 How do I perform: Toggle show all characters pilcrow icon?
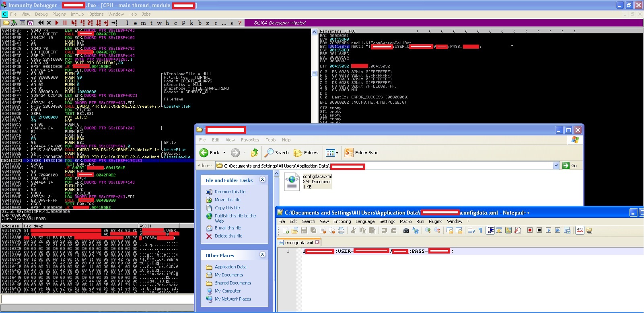pyautogui.click(x=480, y=230)
